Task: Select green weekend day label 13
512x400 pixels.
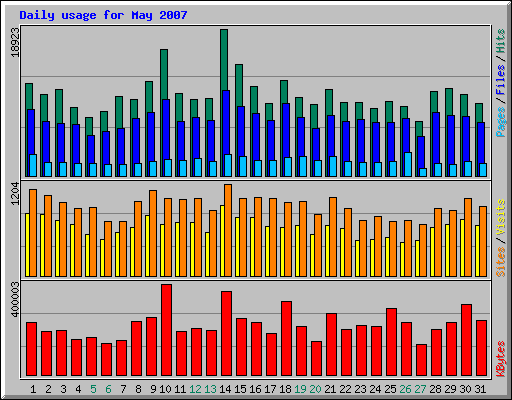Action: pyautogui.click(x=210, y=389)
